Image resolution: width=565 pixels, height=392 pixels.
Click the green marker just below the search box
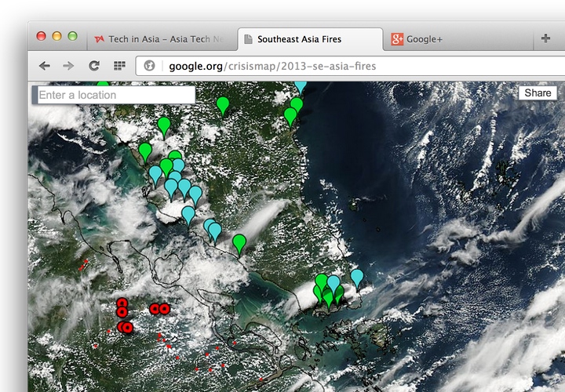pos(164,128)
